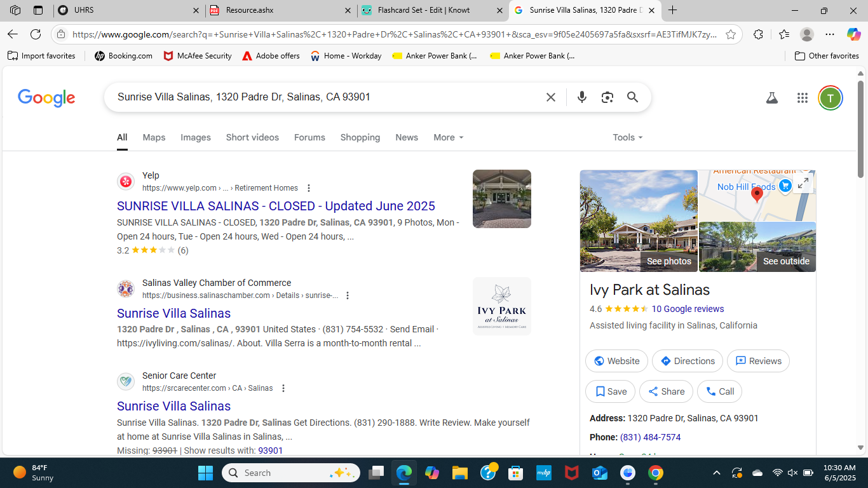This screenshot has height=488, width=868.
Task: Open the News results tab
Action: tap(407, 137)
